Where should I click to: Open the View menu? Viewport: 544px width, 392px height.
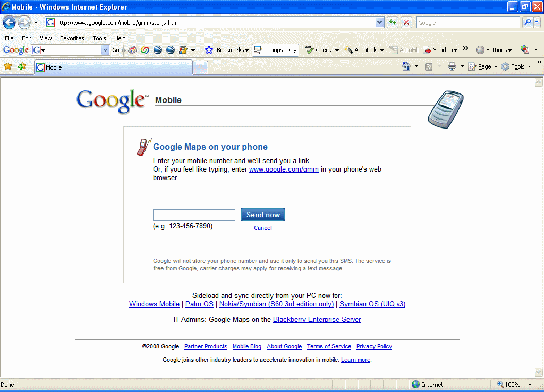[46, 38]
